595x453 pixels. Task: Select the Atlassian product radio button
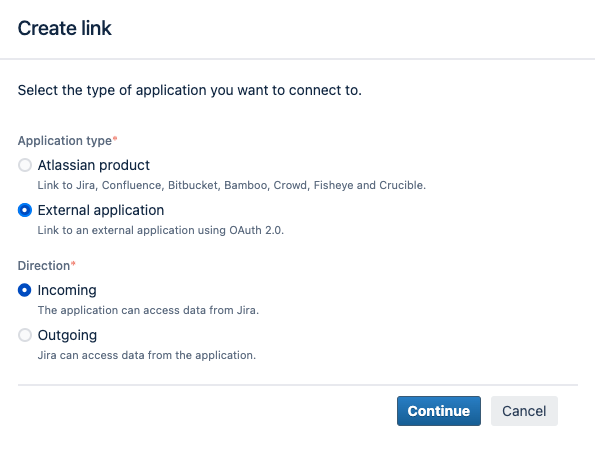(25, 165)
